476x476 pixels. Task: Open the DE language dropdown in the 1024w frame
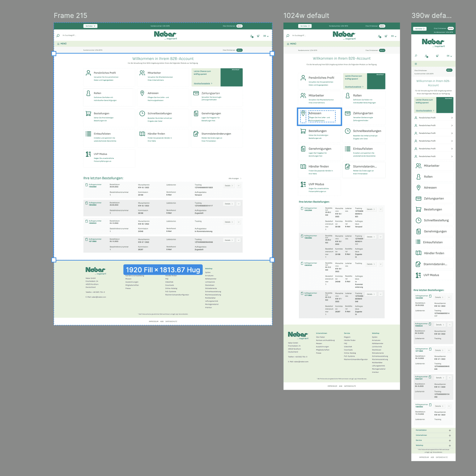click(x=393, y=36)
